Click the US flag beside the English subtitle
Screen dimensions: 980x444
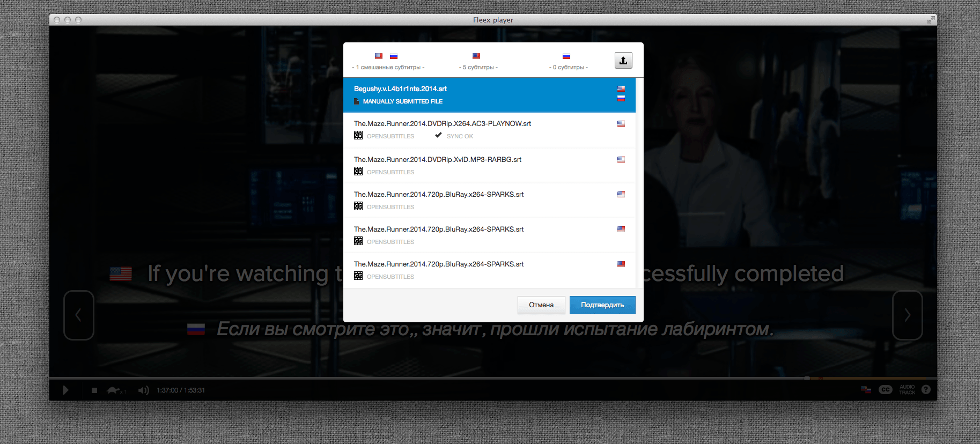pyautogui.click(x=121, y=274)
